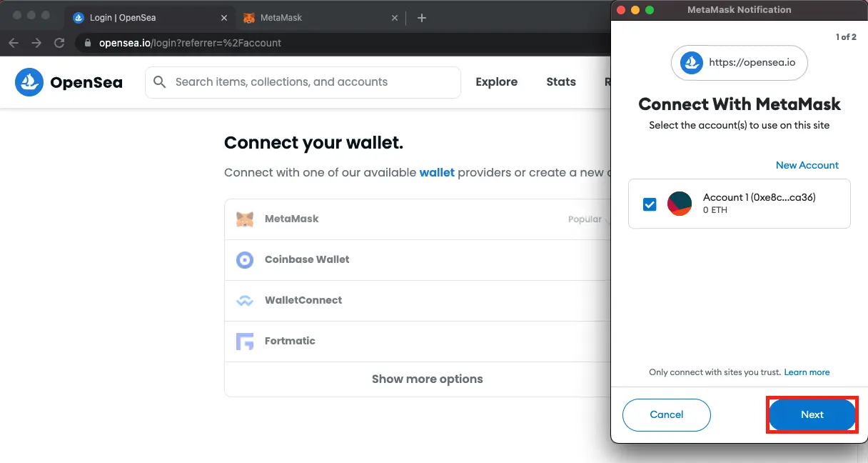Follow the Learn more link
Image resolution: width=868 pixels, height=463 pixels.
(x=807, y=372)
